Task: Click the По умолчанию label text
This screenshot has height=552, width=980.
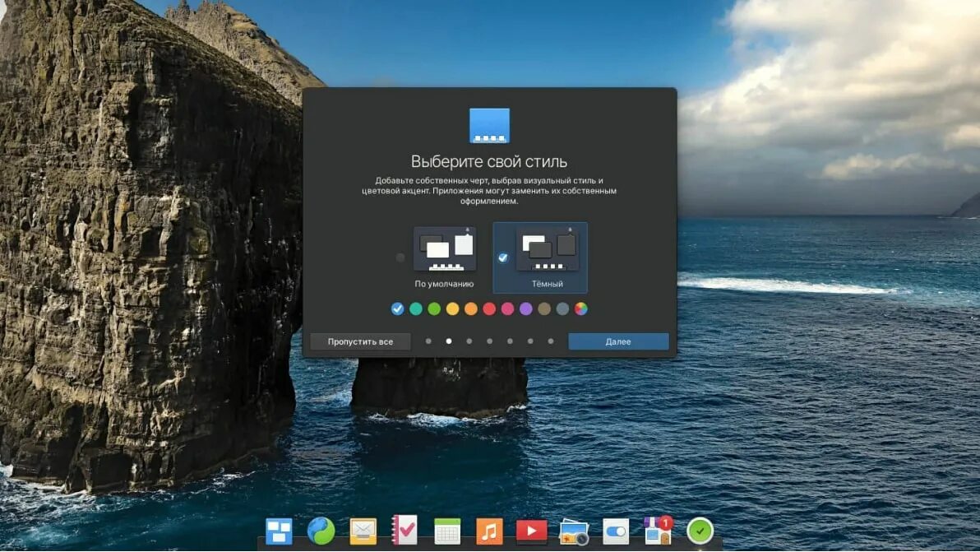Action: pos(445,284)
